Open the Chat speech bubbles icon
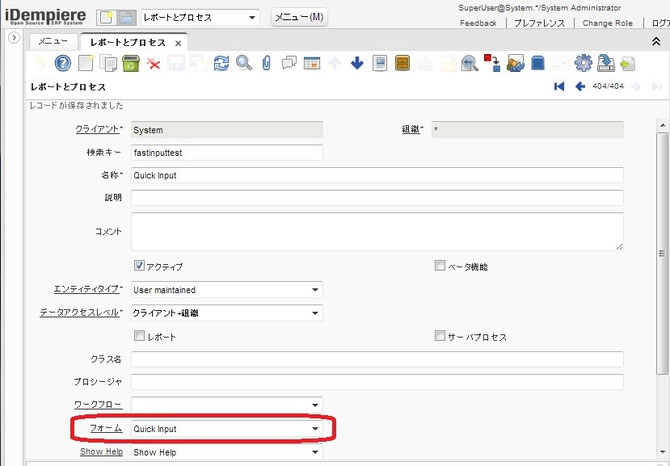The width and height of the screenshot is (670, 466). [289, 63]
